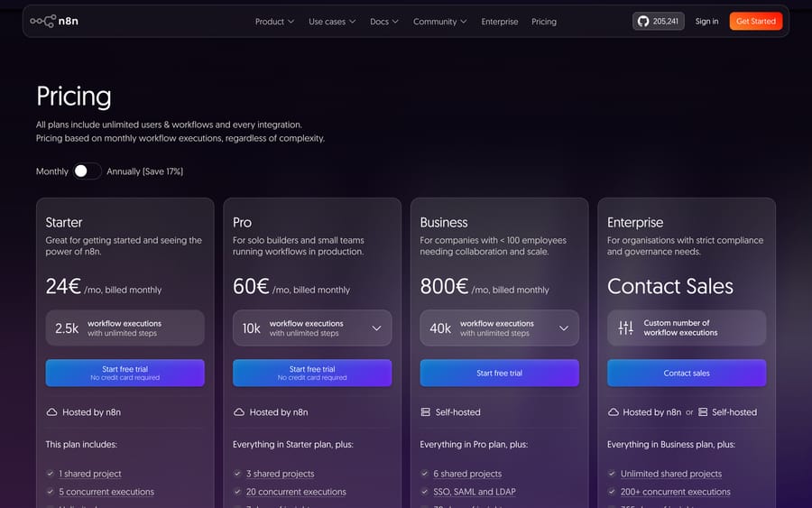Expand the Product menu
Image resolution: width=812 pixels, height=508 pixels.
(274, 22)
